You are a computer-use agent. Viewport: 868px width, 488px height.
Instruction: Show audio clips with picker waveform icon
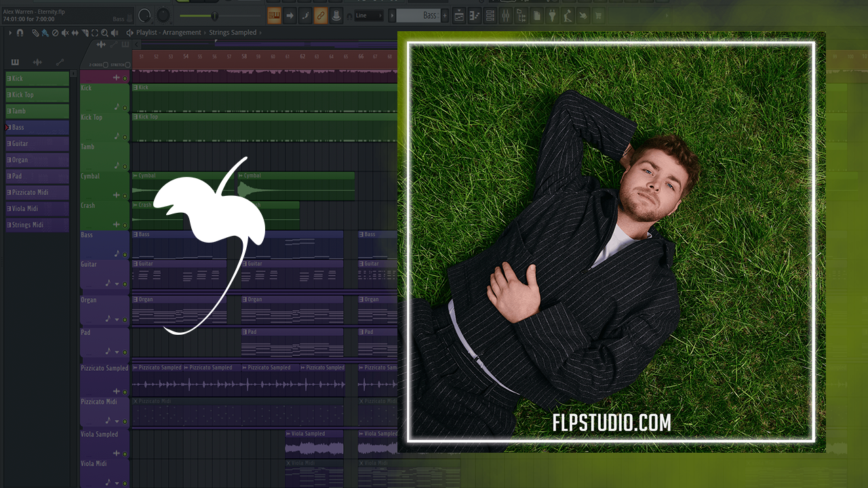coord(37,62)
